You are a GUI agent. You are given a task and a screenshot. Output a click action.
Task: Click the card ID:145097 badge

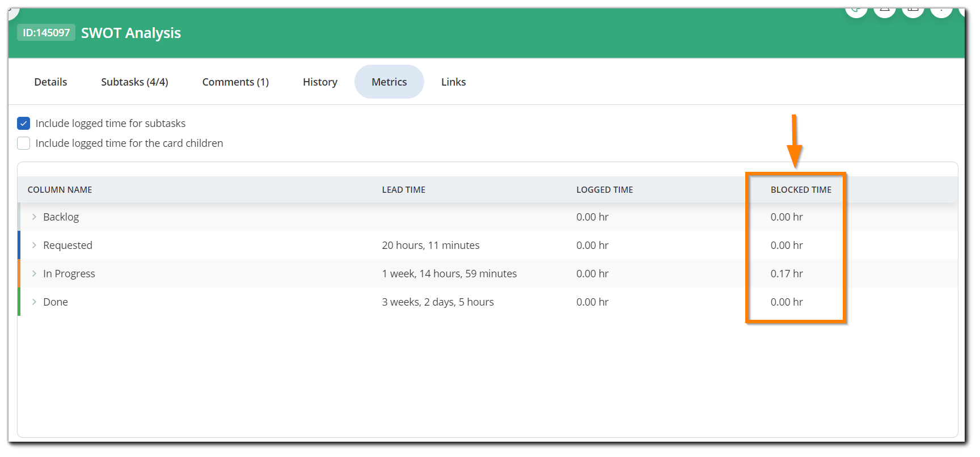click(x=46, y=32)
